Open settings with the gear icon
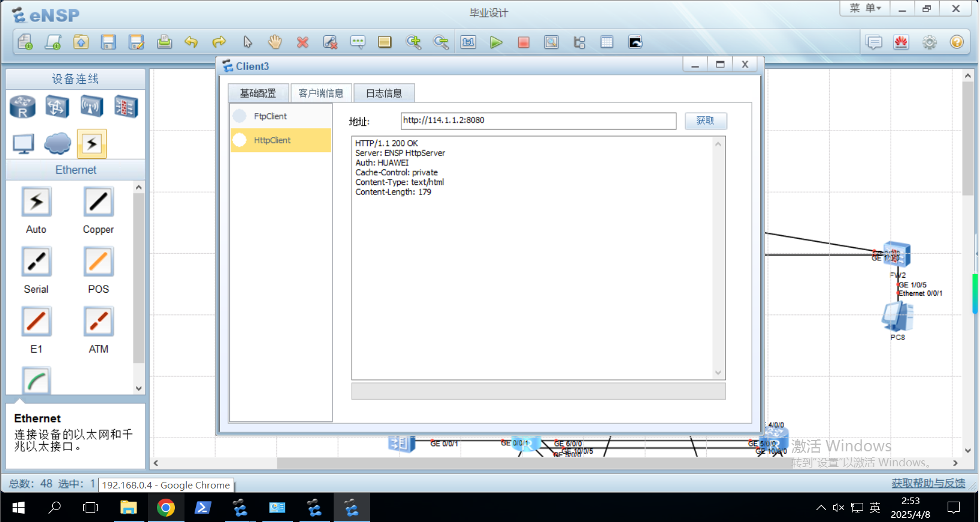This screenshot has height=522, width=980. click(929, 42)
